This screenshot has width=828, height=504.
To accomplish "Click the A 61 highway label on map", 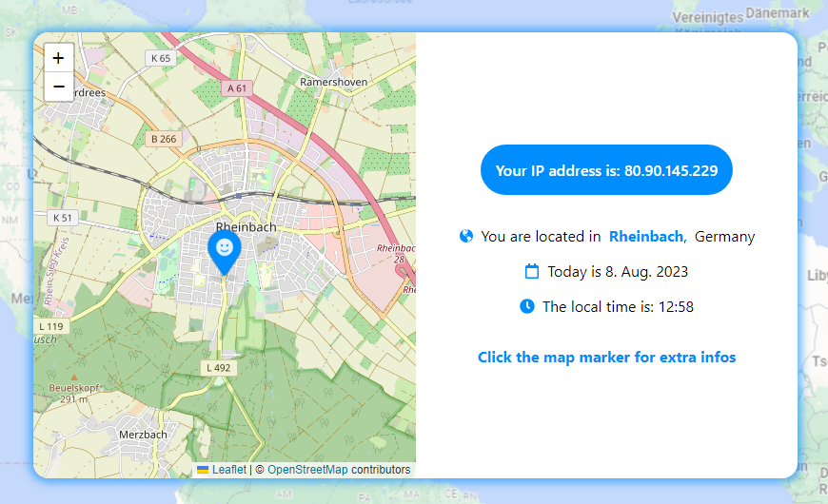I will pyautogui.click(x=237, y=88).
